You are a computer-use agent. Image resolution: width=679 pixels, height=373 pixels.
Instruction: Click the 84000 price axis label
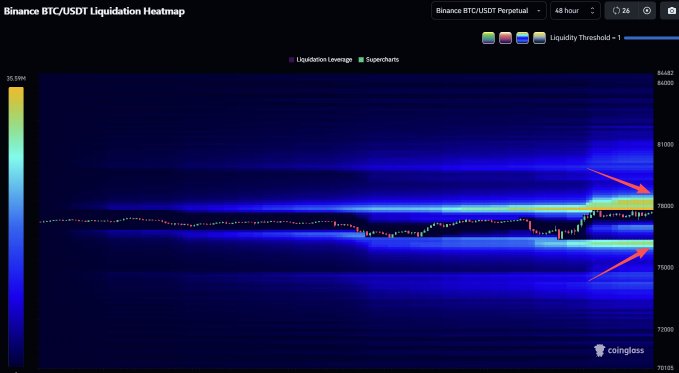pos(666,83)
